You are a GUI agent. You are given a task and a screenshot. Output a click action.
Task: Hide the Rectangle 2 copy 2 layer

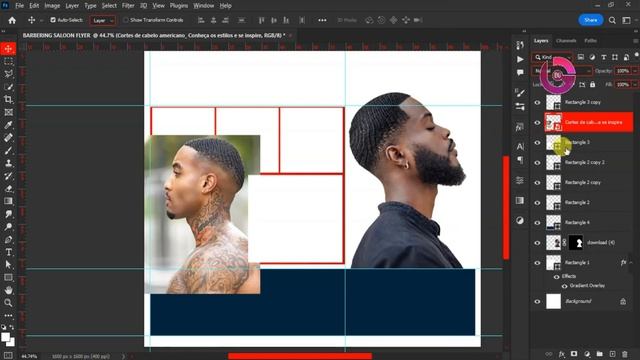(537, 162)
